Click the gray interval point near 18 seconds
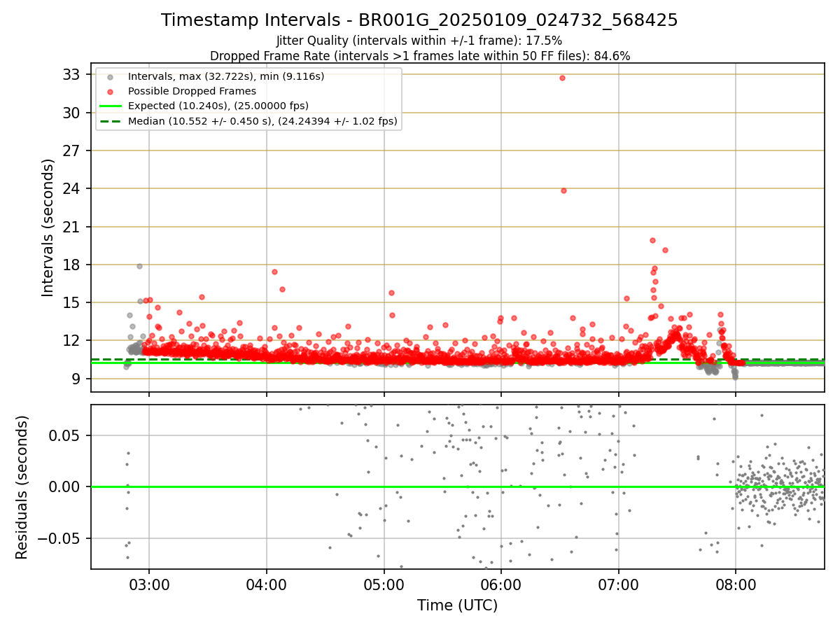 [x=139, y=266]
